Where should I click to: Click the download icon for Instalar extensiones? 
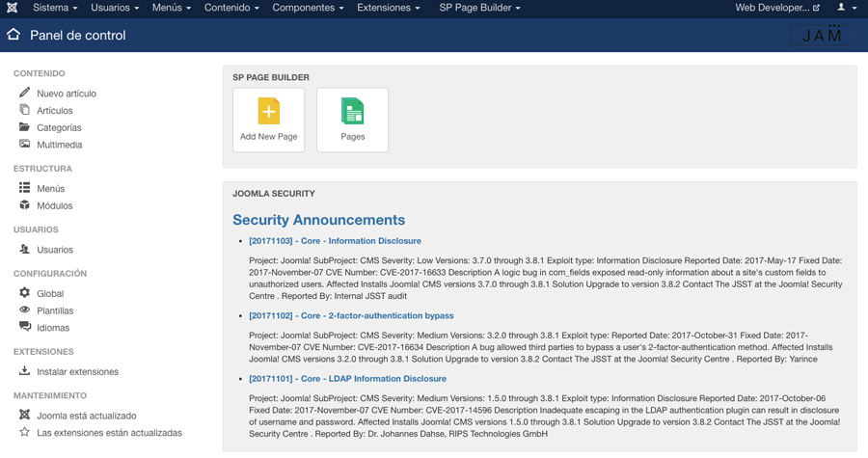coord(24,370)
